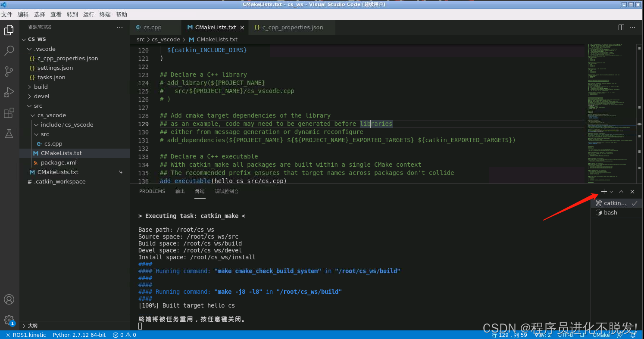This screenshot has height=339, width=644.
Task: Click the new terminal plus icon
Action: (x=604, y=192)
